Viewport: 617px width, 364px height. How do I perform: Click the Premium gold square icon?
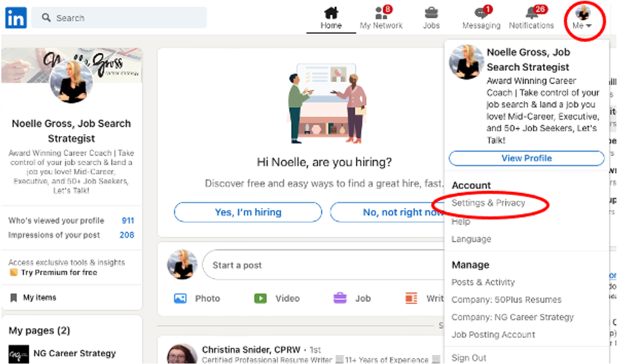(x=14, y=273)
